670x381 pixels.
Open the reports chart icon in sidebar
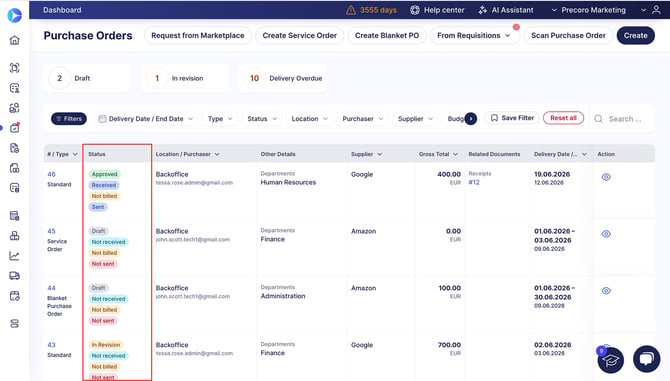pos(15,256)
